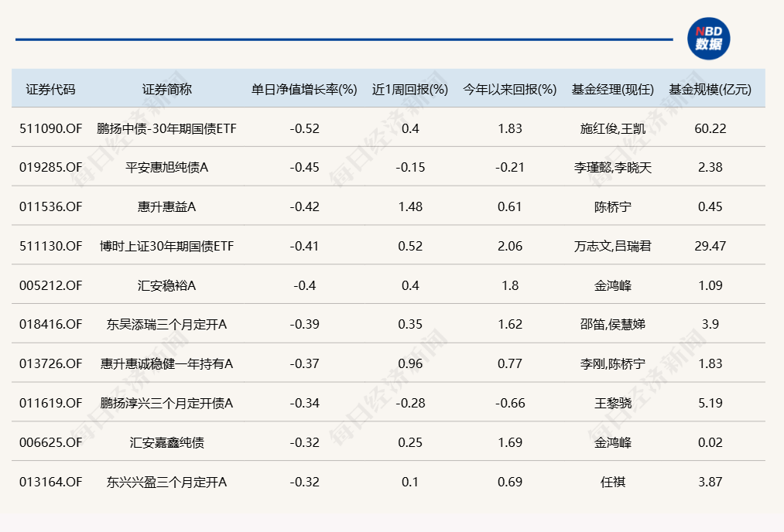Open 博时上证30年期国债ETF fund entry
Image resolution: width=784 pixels, height=532 pixels.
[166, 246]
